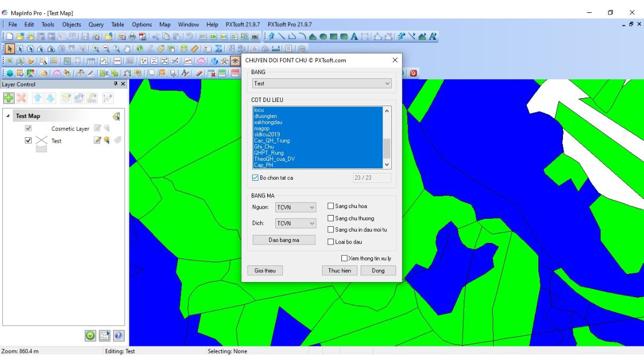Select 'sldlrcu2019' column in list

[318, 134]
